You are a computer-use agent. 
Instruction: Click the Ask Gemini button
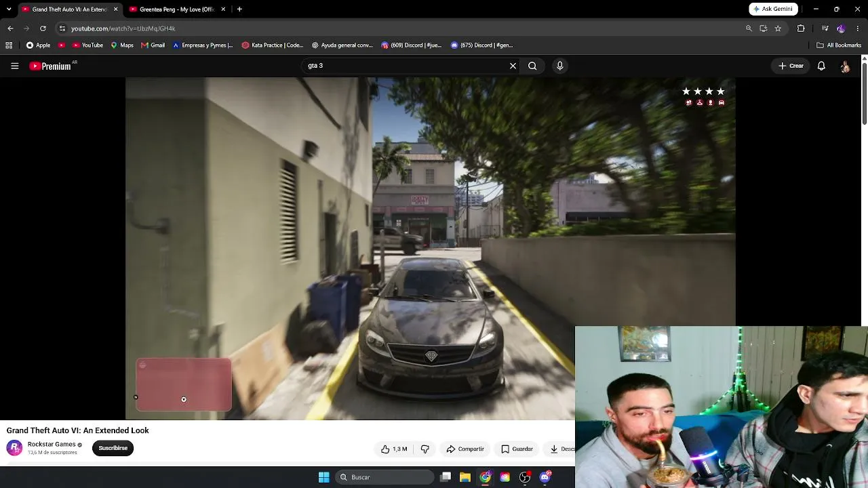coord(773,9)
